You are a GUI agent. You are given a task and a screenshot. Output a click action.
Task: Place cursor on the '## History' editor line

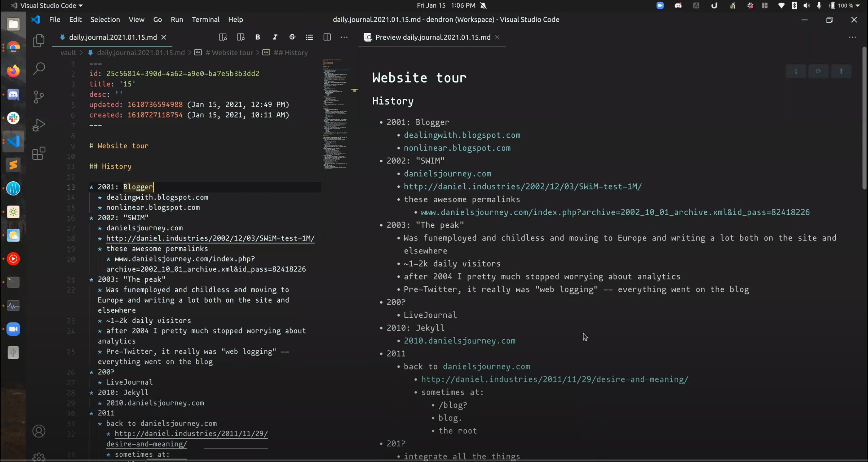111,166
